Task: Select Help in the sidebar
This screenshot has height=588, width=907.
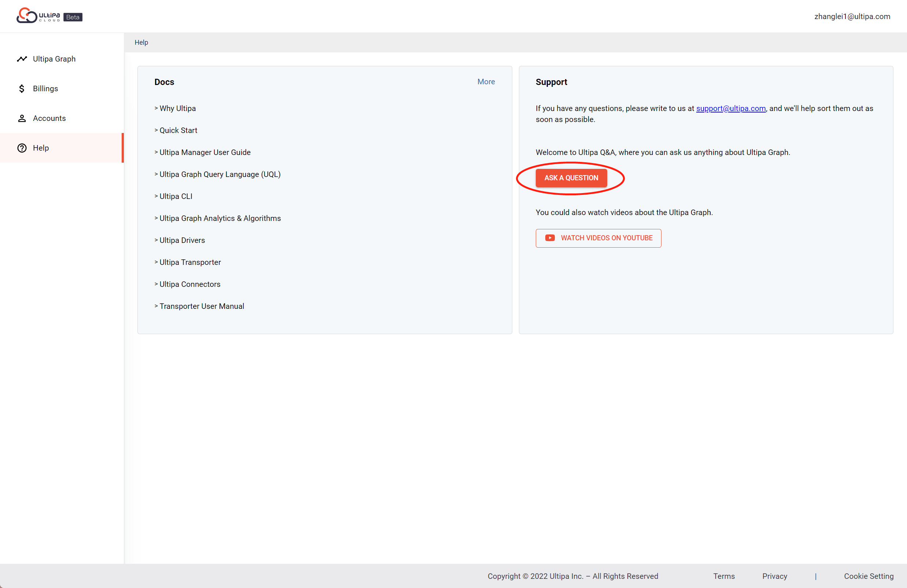Action: coord(62,148)
